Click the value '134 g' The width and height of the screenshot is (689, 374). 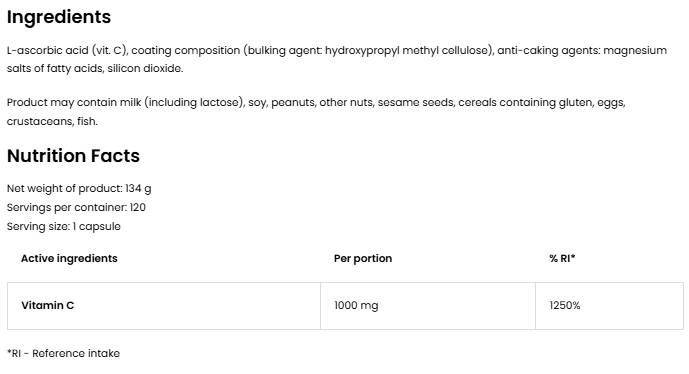coord(138,189)
